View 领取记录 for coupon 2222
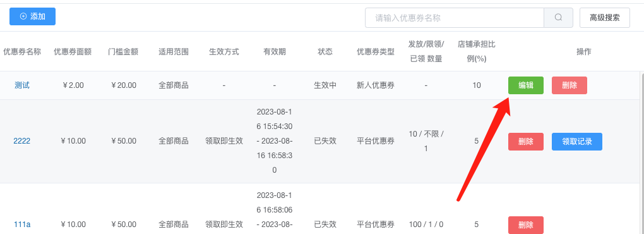The height and width of the screenshot is (234, 644). coord(577,142)
